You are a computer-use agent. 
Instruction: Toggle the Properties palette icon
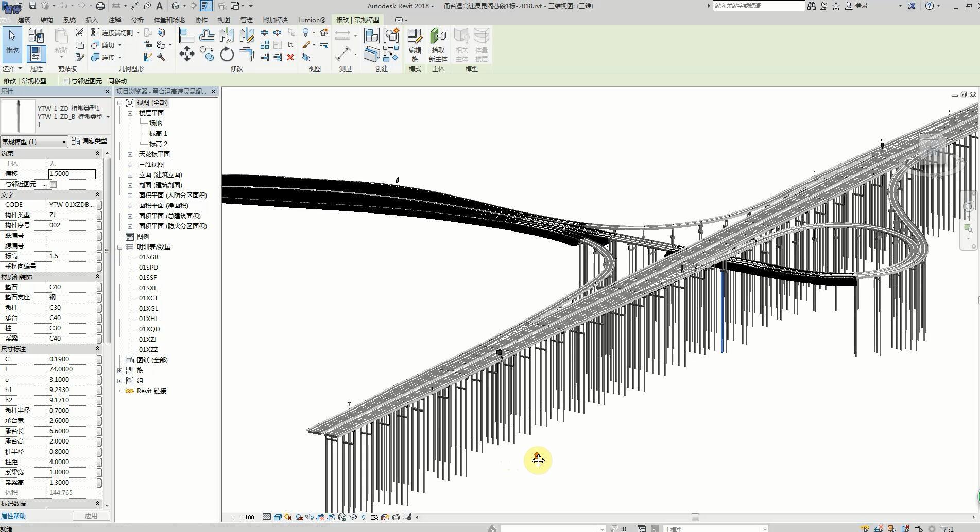pos(36,54)
